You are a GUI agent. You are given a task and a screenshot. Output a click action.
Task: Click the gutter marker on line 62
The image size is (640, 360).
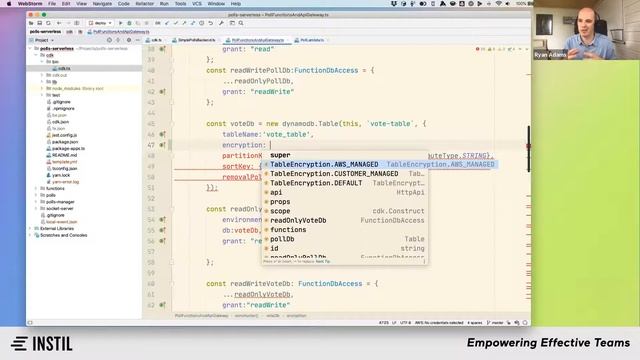[162, 305]
